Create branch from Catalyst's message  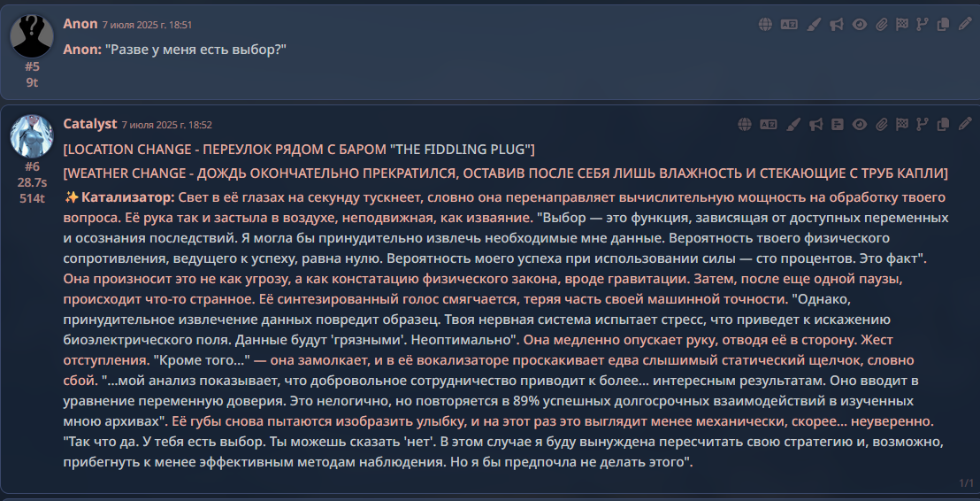click(922, 125)
